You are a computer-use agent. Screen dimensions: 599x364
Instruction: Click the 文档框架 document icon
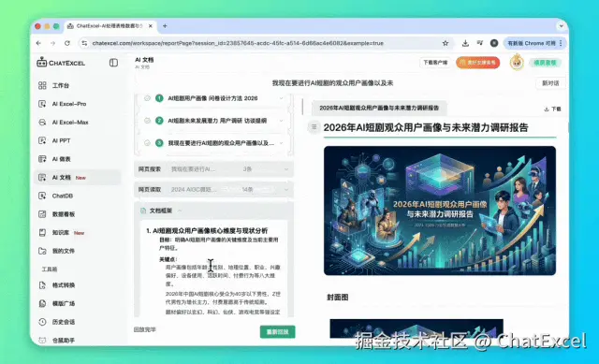click(143, 211)
